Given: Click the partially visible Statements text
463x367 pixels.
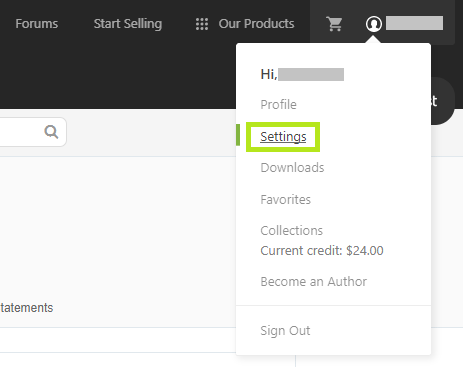Looking at the screenshot, I should (27, 308).
